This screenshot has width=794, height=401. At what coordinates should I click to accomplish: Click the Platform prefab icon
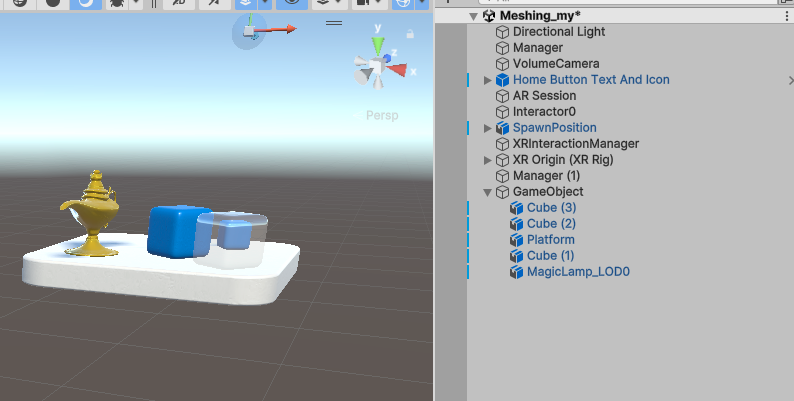[x=517, y=240]
